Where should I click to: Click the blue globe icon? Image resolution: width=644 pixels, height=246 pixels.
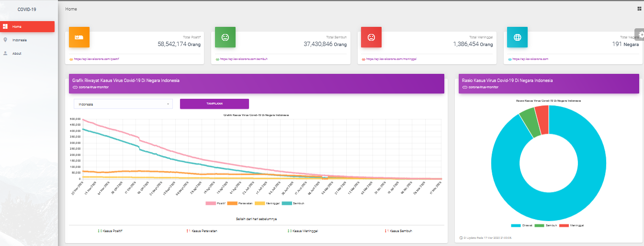(x=517, y=37)
